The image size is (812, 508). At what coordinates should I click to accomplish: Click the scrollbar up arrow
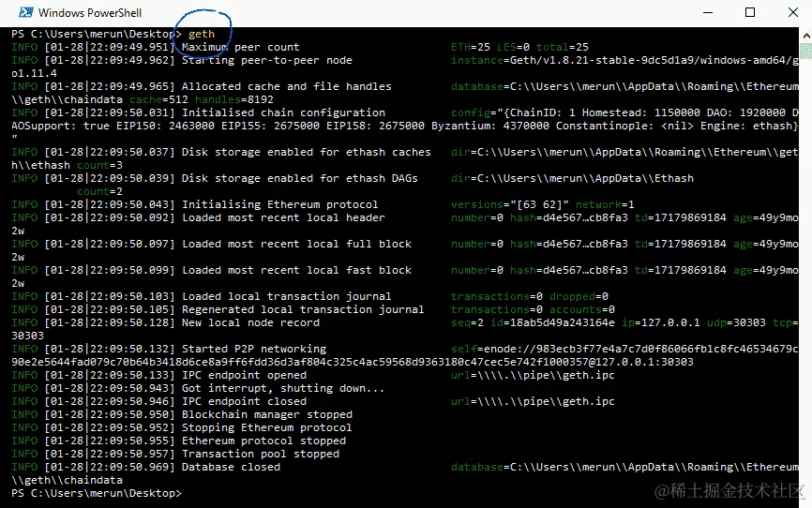806,36
